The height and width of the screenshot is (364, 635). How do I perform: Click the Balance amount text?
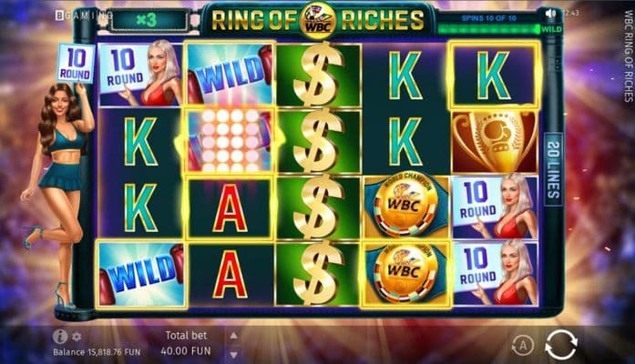[x=97, y=352]
